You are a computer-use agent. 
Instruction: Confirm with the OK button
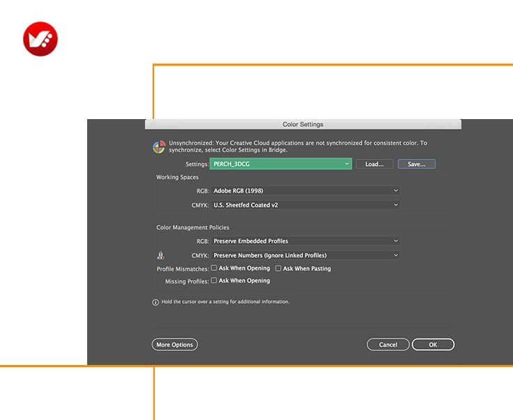(433, 345)
